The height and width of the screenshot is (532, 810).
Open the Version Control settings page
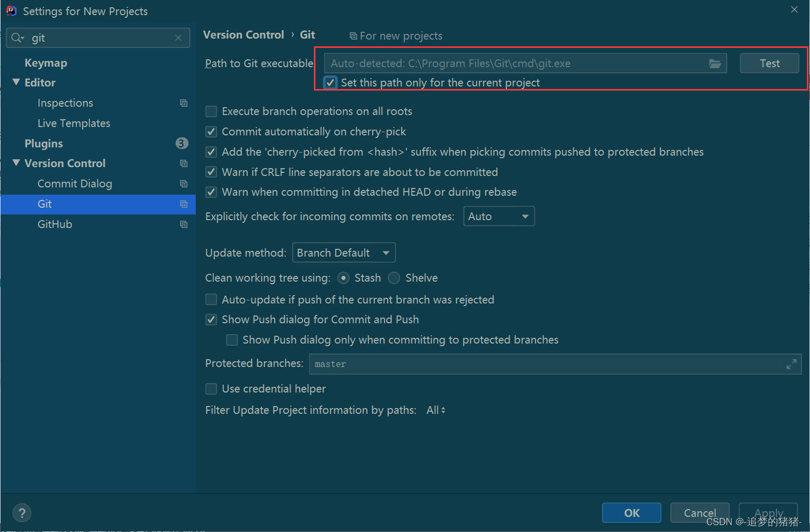click(x=65, y=163)
